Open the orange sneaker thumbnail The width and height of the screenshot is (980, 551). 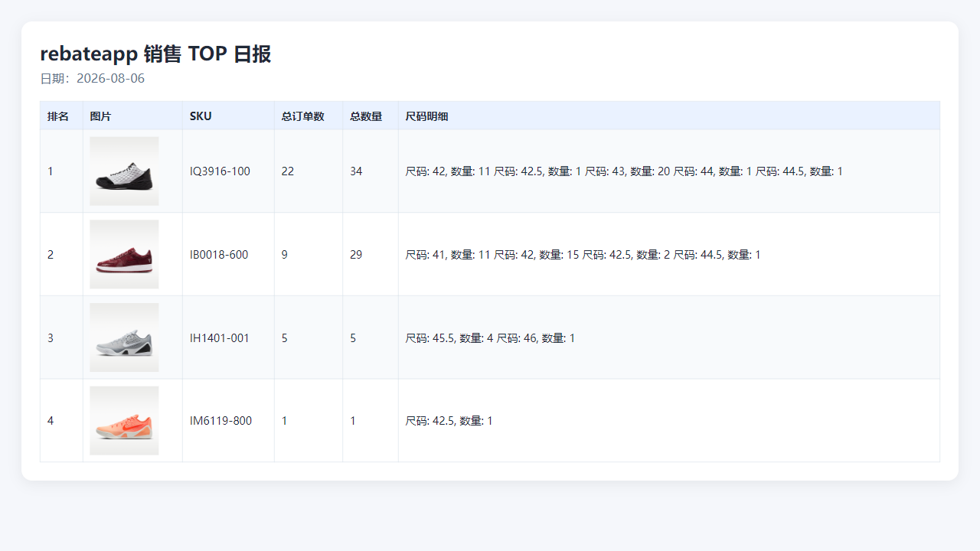point(124,421)
